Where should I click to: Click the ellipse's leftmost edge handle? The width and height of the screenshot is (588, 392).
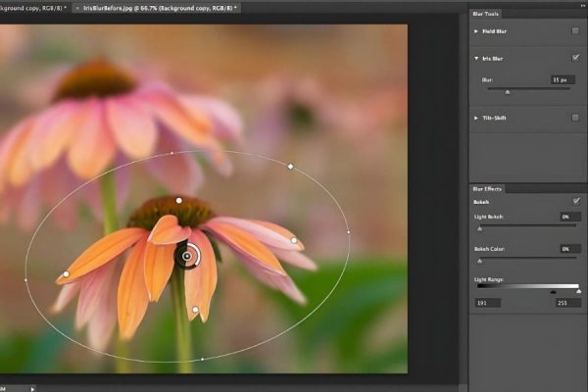click(x=25, y=279)
